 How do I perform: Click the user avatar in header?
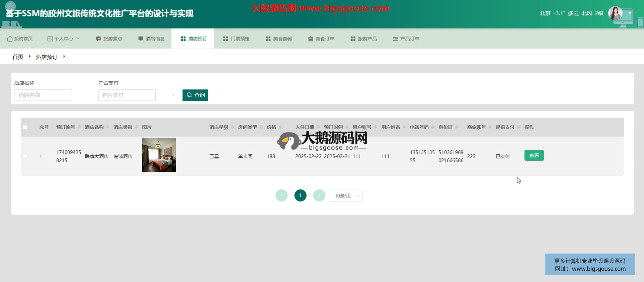pos(615,13)
